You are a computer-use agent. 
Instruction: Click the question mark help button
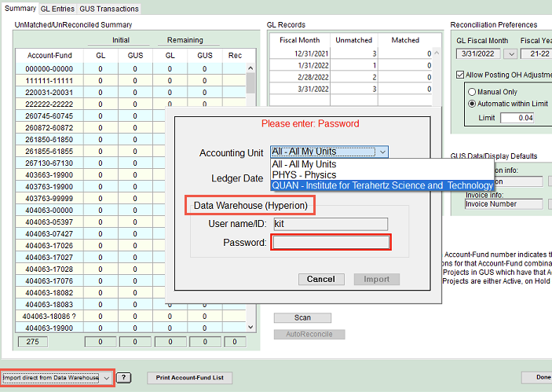124,378
